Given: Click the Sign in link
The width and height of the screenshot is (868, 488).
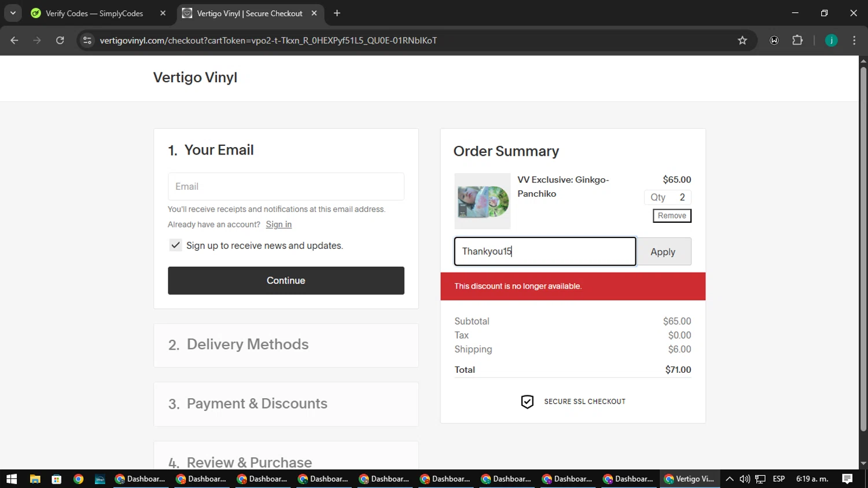Looking at the screenshot, I should pyautogui.click(x=279, y=225).
